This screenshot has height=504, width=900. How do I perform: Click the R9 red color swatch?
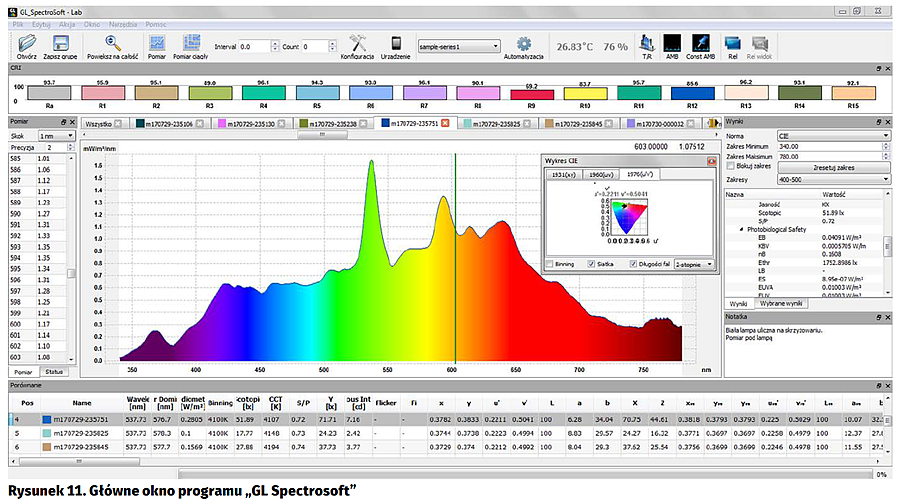(529, 93)
